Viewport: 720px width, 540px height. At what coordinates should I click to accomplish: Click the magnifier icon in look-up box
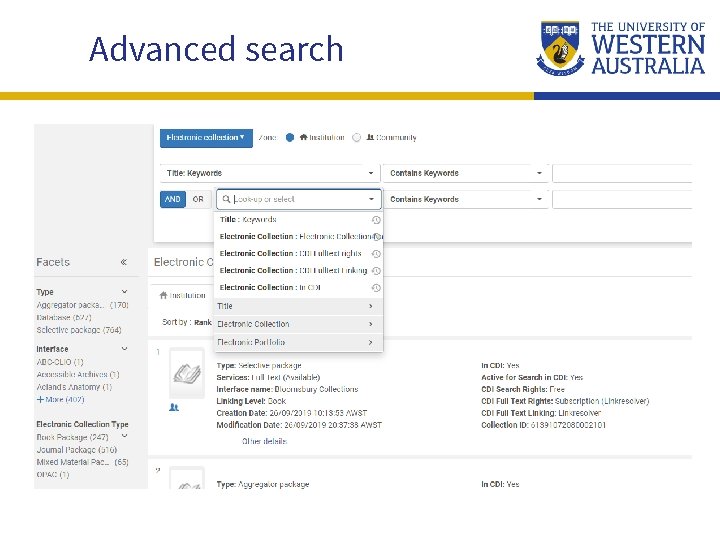226,199
